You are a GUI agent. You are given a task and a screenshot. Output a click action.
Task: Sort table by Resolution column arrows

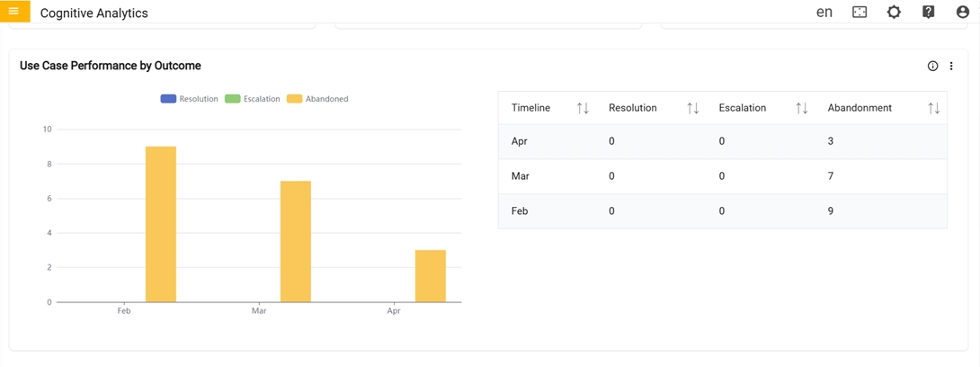point(692,108)
